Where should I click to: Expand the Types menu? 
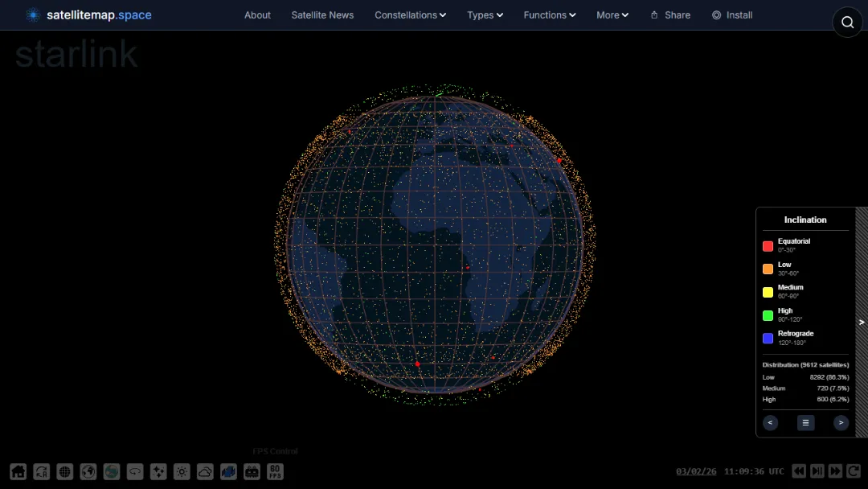pyautogui.click(x=485, y=14)
